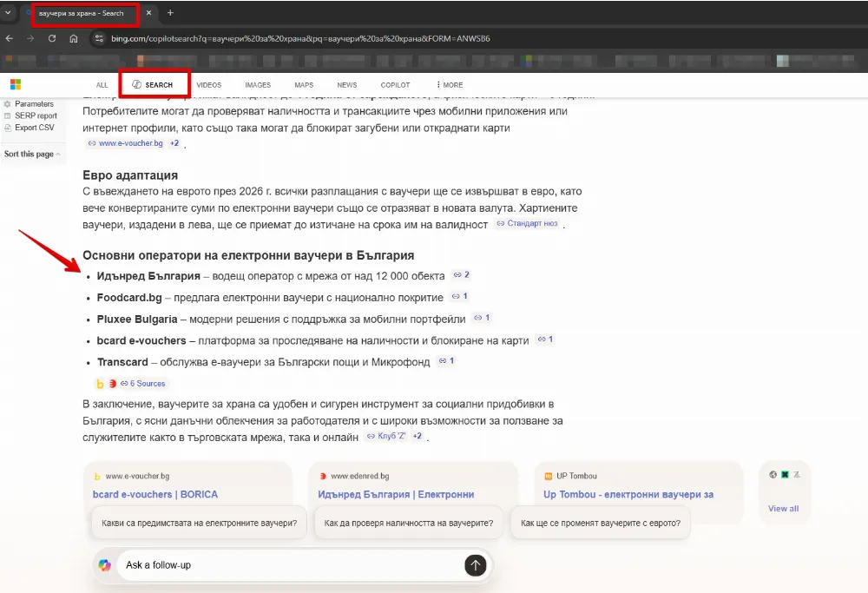Open the MAPS tab

[x=304, y=85]
